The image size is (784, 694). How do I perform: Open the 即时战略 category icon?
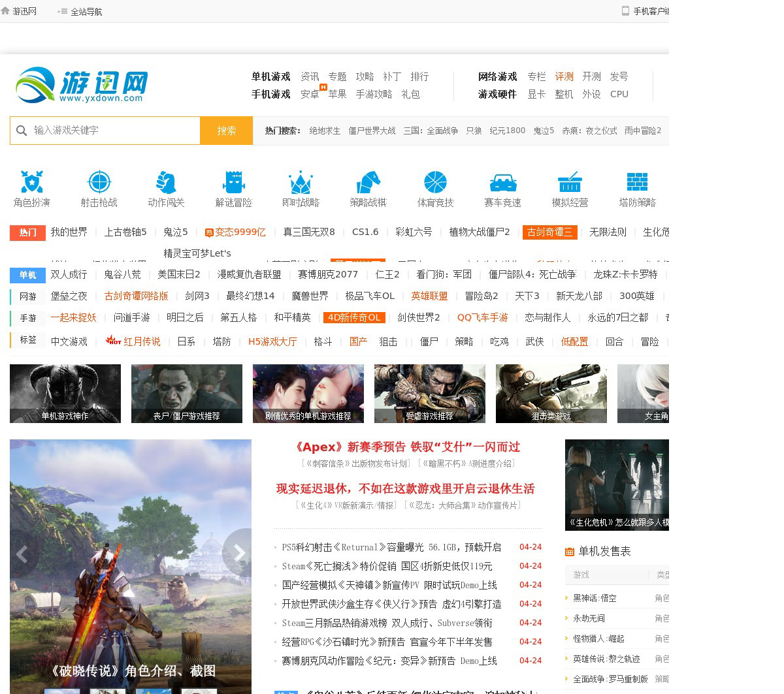click(x=301, y=182)
